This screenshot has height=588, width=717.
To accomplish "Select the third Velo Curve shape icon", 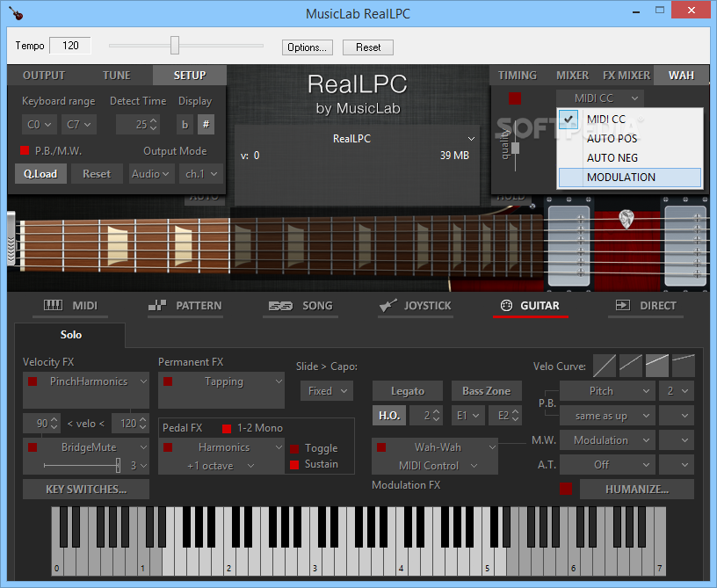I will coord(657,366).
